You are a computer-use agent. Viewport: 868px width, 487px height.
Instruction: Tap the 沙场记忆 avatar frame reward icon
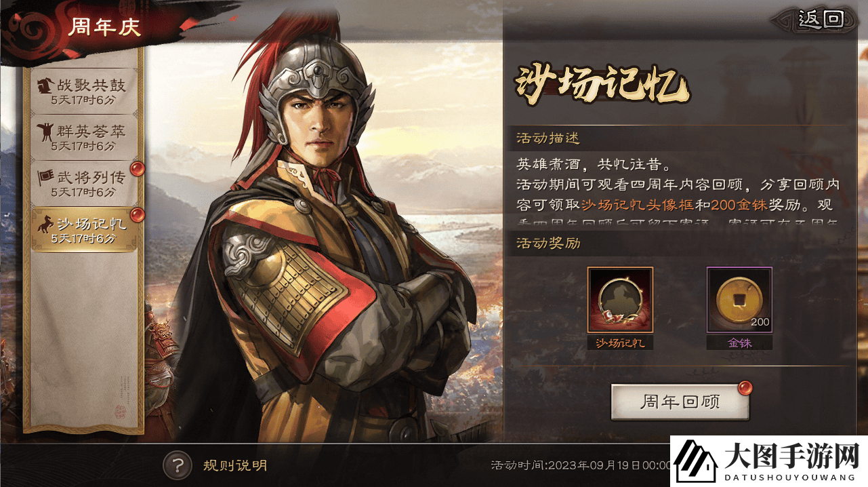click(620, 300)
